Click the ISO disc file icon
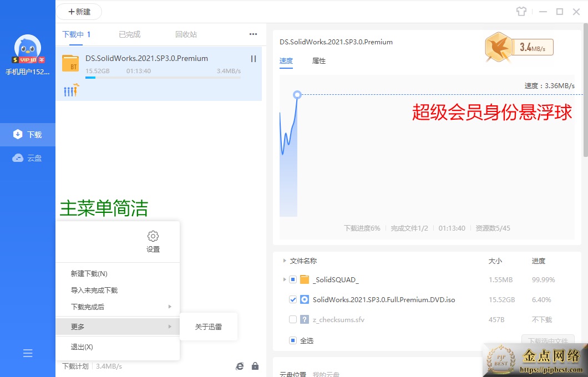588x377 pixels. (x=305, y=299)
